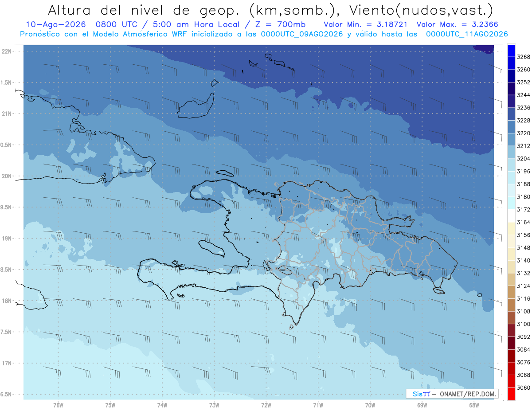532x411 pixels.
Task: Click "Valor Max. = 3.2366" text
Action: click(458, 25)
